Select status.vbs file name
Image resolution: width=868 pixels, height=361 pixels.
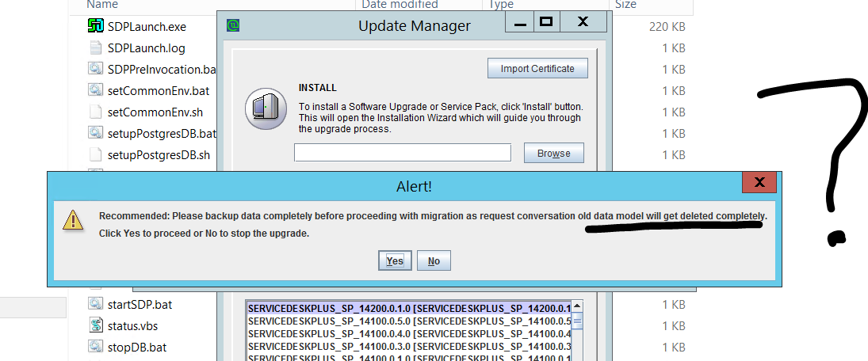(x=132, y=326)
